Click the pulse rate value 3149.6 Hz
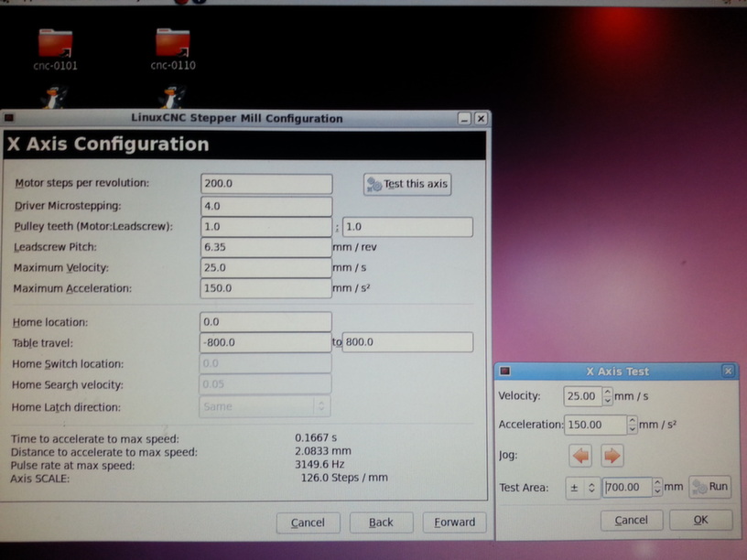This screenshot has height=560, width=747. tap(319, 464)
